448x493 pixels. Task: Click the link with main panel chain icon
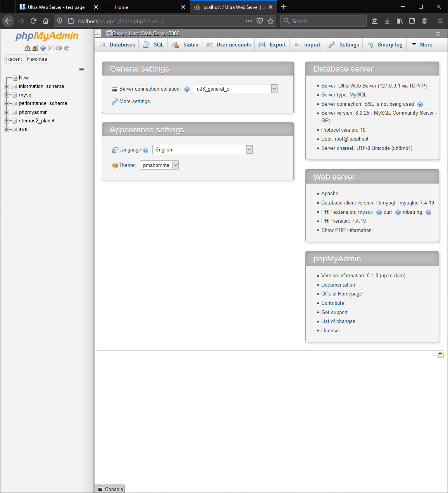81,69
